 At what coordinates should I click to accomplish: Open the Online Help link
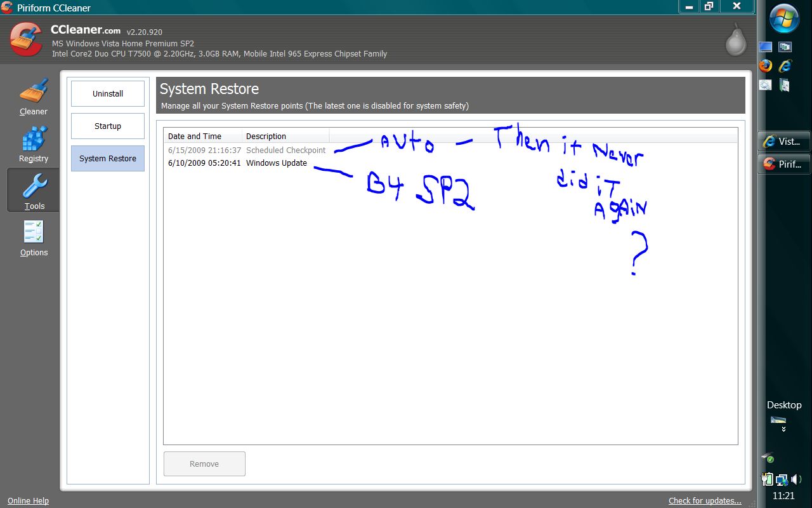[28, 500]
